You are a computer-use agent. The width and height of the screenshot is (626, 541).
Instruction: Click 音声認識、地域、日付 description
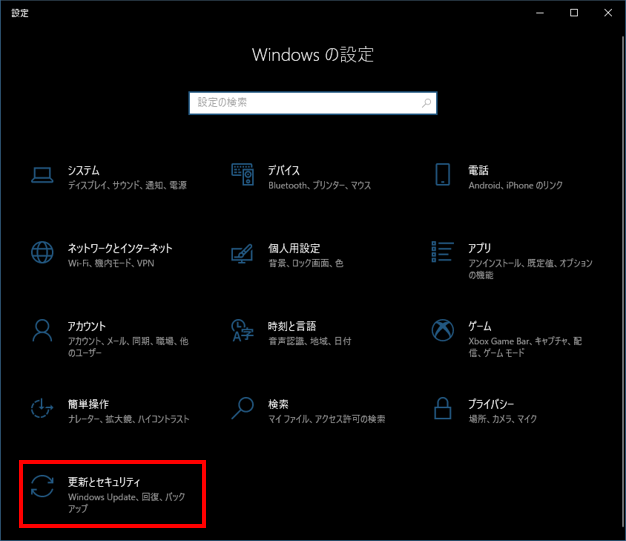310,341
